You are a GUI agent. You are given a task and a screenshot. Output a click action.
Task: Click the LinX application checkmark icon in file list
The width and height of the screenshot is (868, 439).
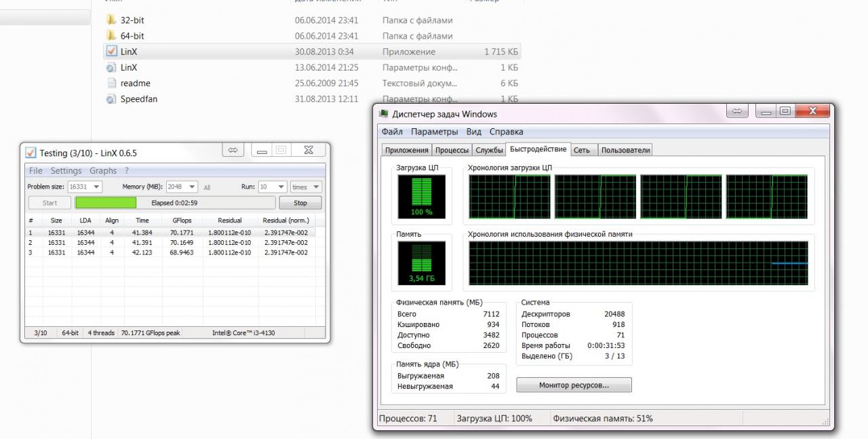click(x=111, y=52)
